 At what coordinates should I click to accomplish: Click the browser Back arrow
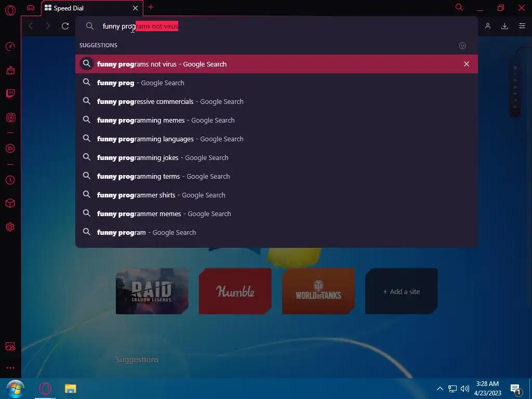tap(31, 26)
